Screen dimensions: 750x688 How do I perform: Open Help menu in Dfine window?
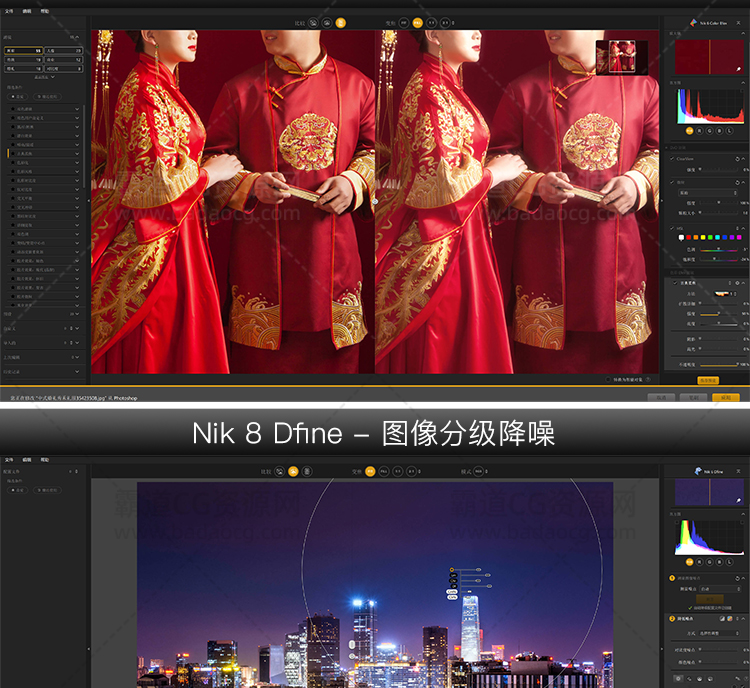coord(44,460)
